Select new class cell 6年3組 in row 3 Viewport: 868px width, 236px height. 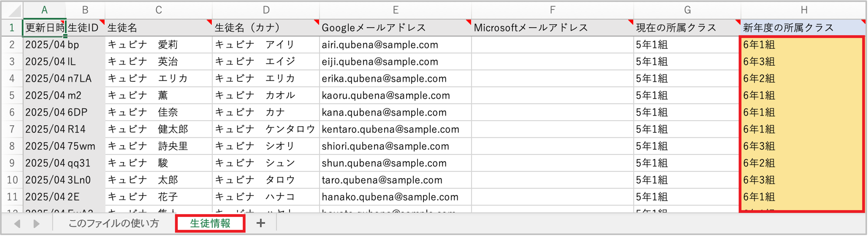click(x=803, y=61)
